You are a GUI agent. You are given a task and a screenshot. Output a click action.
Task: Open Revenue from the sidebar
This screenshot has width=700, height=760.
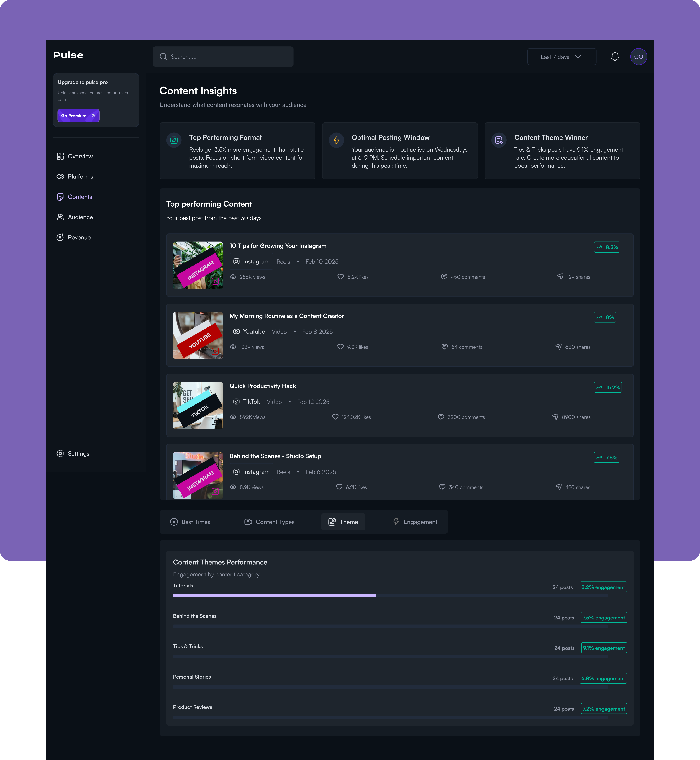tap(79, 237)
